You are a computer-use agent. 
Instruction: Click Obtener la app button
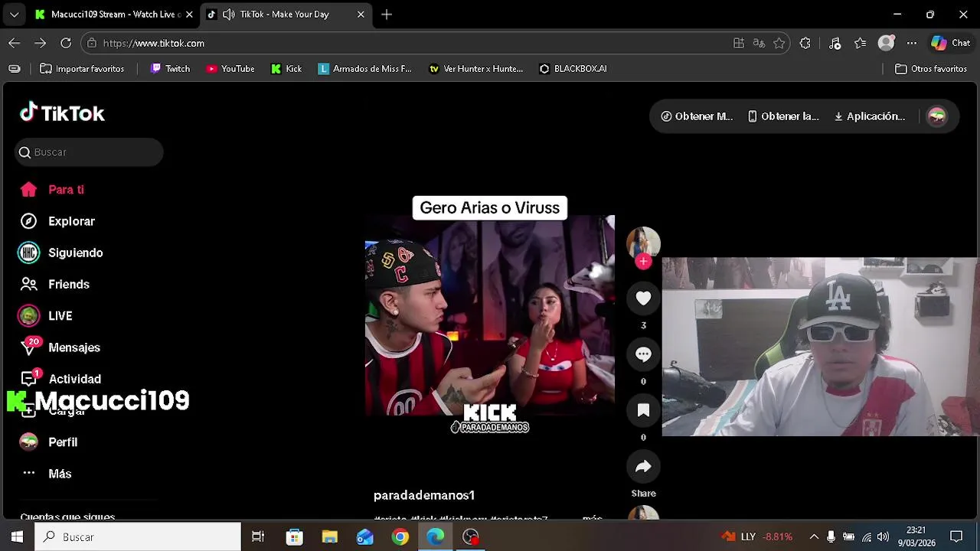[x=783, y=116]
